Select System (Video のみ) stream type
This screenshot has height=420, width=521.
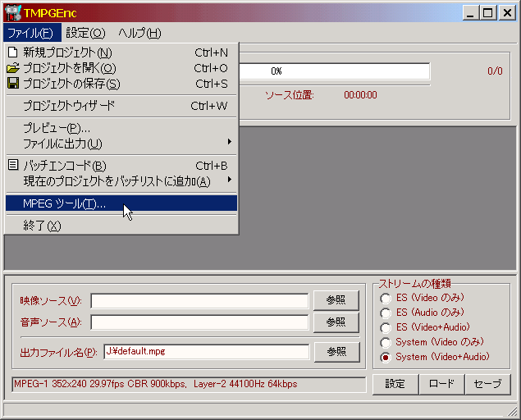432,342
